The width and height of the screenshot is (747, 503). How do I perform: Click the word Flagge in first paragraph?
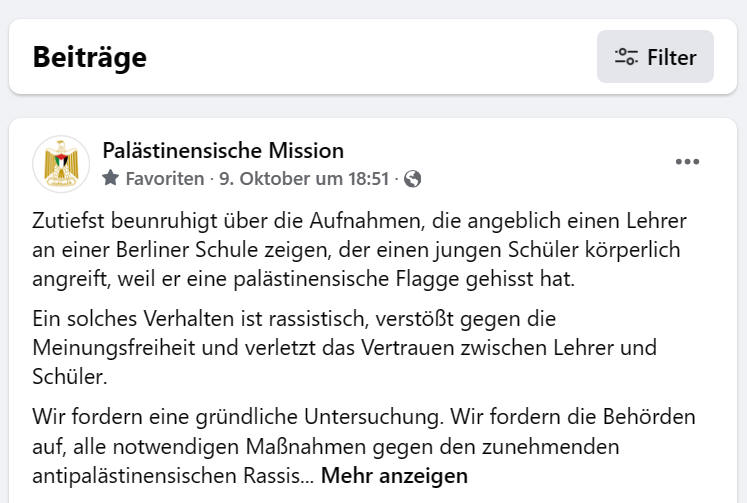coord(427,279)
